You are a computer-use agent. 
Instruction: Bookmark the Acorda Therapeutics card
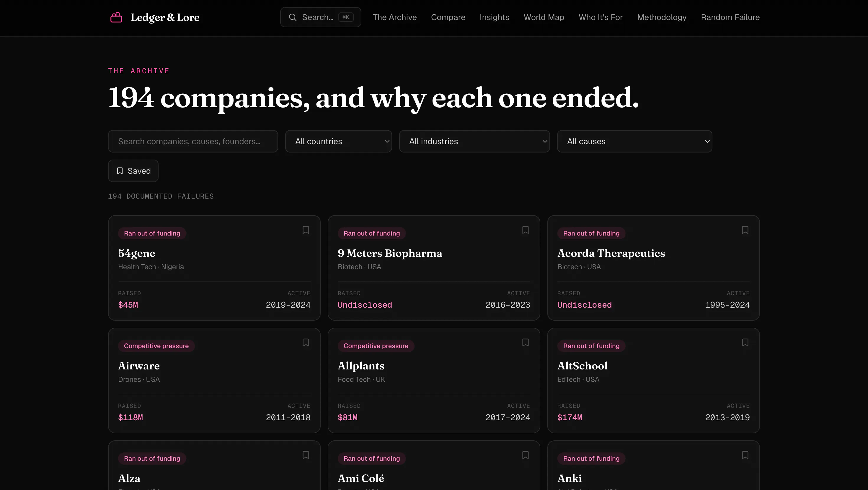745,230
